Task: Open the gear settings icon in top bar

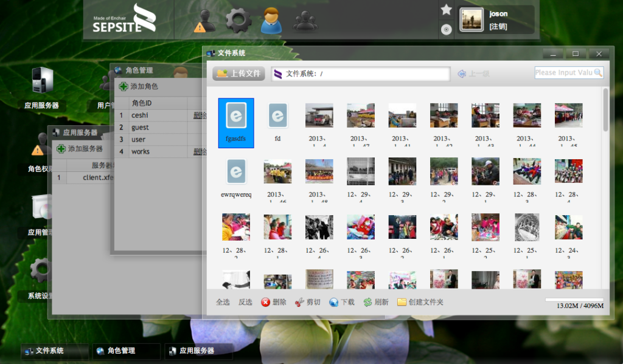Action: coord(238,21)
